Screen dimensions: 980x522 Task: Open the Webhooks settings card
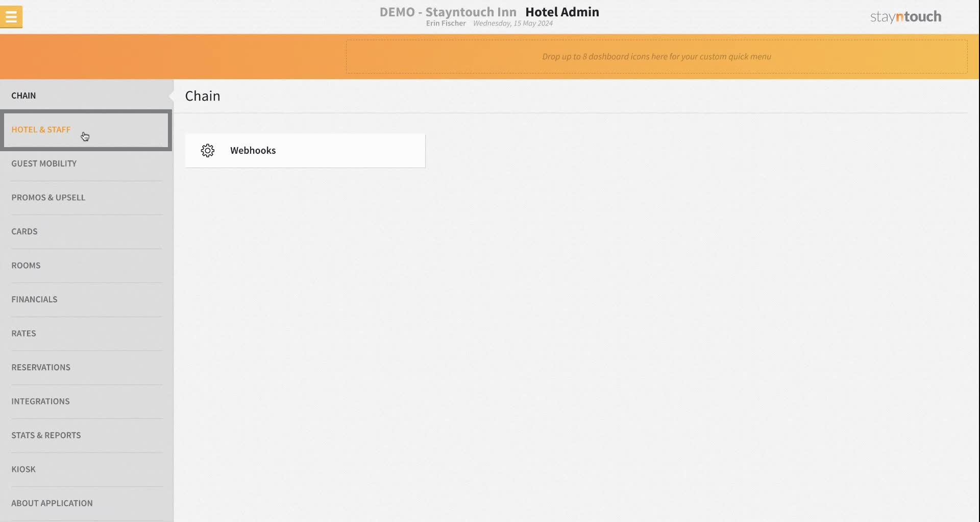(305, 151)
